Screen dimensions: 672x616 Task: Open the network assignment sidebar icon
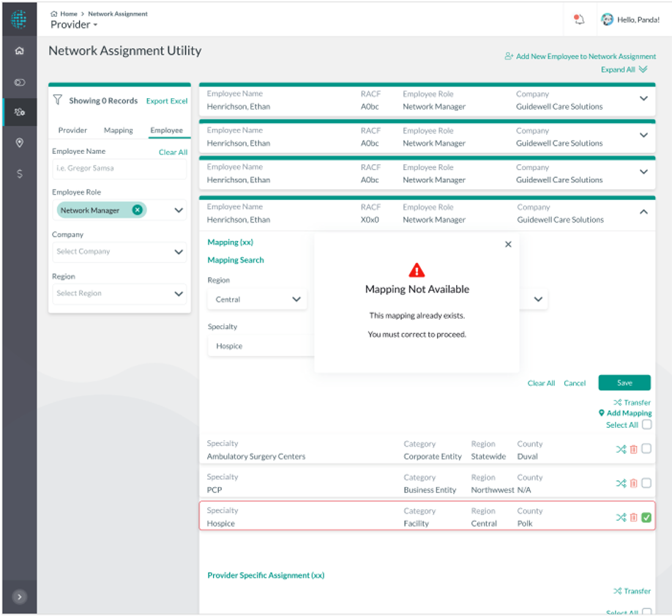pyautogui.click(x=19, y=112)
